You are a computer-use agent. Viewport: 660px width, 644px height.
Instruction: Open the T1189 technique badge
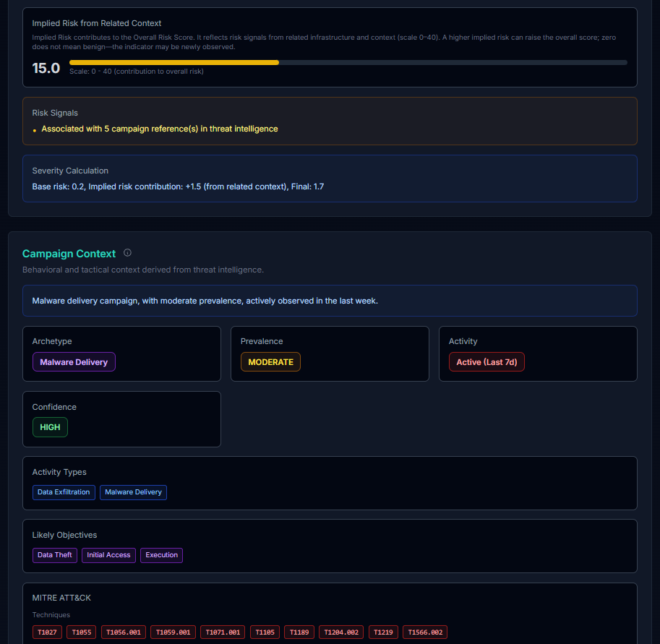pyautogui.click(x=299, y=632)
